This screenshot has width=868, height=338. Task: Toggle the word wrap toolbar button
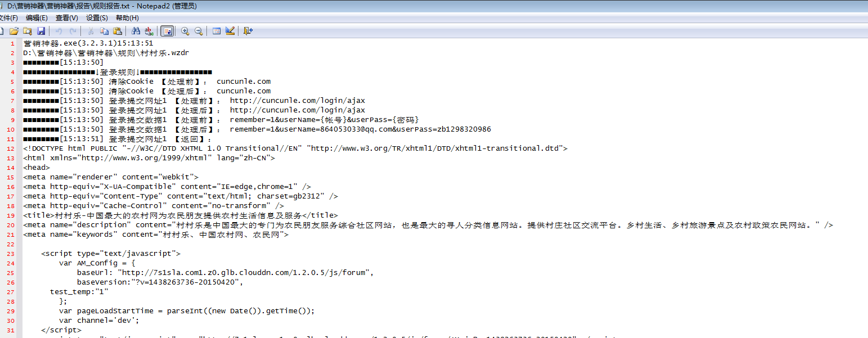tap(167, 31)
